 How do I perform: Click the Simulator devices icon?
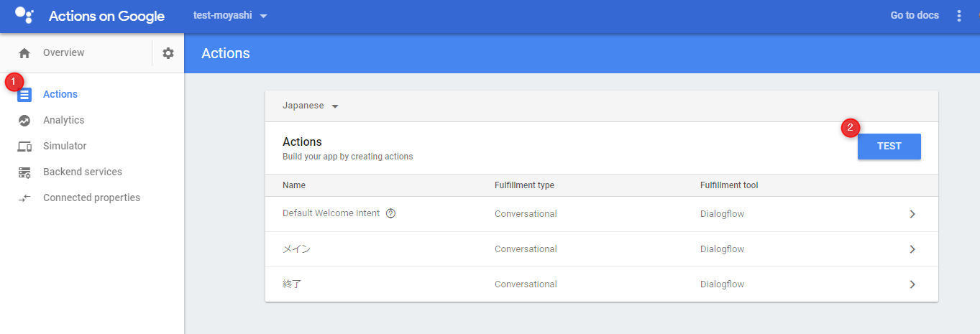point(24,147)
